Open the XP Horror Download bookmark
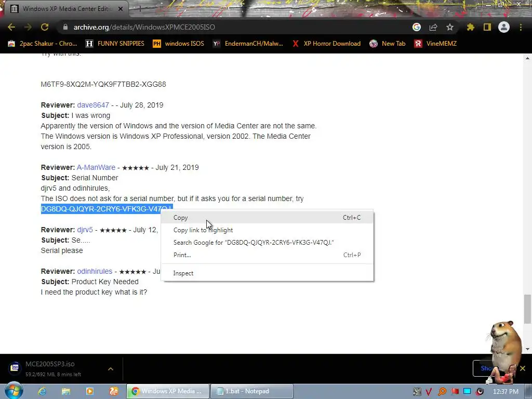The image size is (532, 399). click(x=326, y=44)
